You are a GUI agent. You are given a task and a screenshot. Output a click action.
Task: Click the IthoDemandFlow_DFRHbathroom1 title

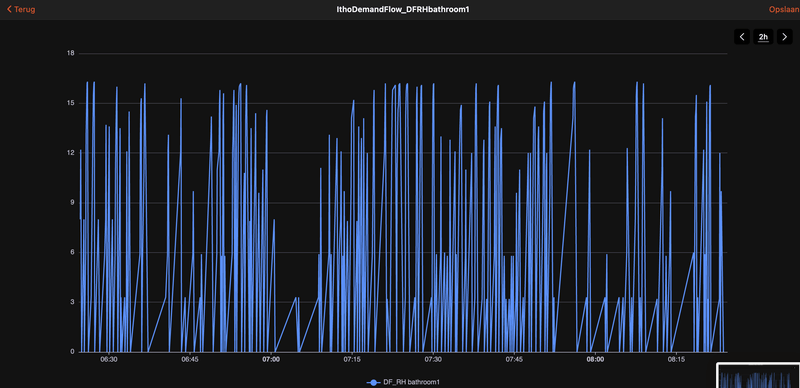[403, 9]
